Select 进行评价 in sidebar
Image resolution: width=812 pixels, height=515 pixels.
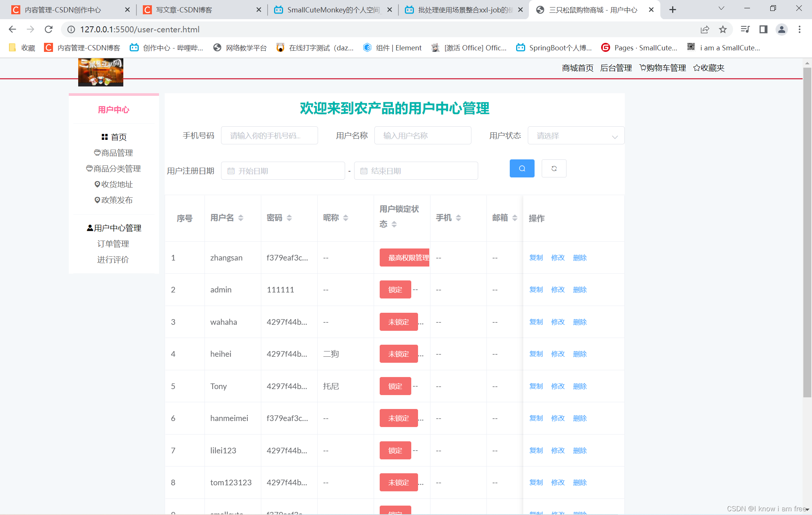click(x=113, y=259)
